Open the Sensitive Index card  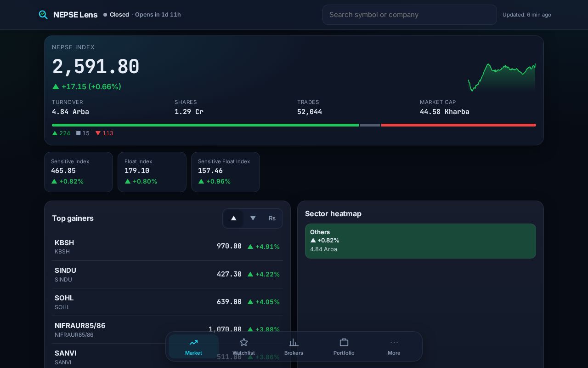tap(79, 172)
